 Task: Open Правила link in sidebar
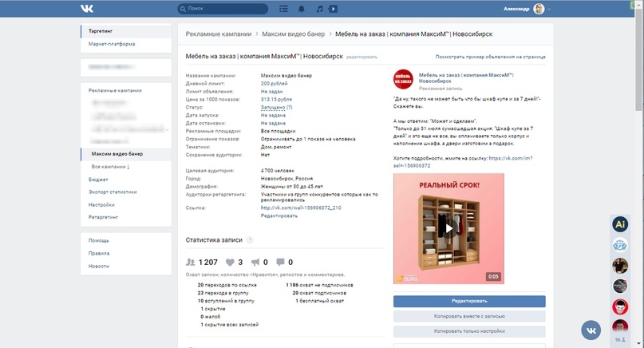click(99, 254)
